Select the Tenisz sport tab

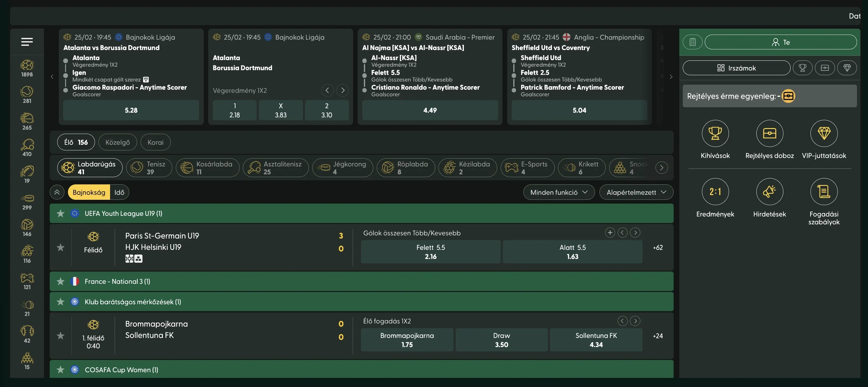point(149,167)
